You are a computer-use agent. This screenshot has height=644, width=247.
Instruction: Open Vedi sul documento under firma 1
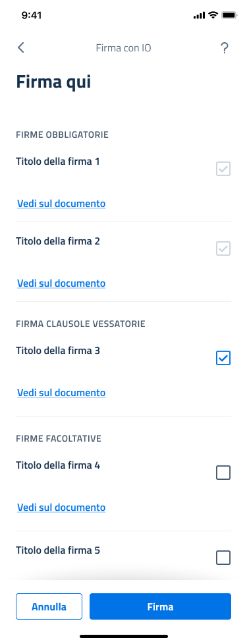click(61, 203)
